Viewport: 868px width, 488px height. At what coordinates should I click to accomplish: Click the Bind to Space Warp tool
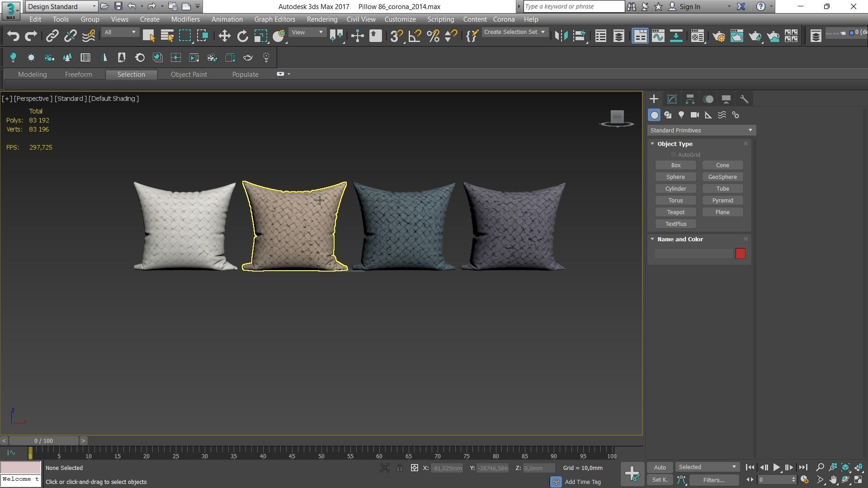(89, 36)
